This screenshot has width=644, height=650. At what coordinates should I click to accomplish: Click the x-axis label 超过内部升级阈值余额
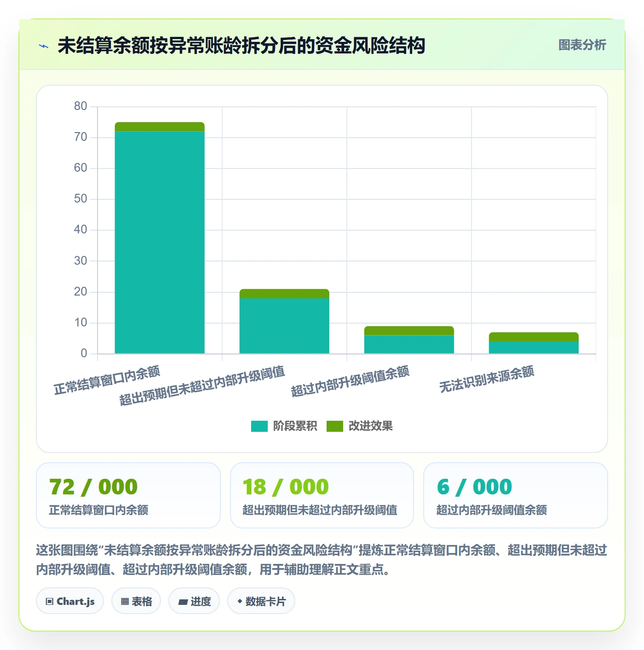350,381
